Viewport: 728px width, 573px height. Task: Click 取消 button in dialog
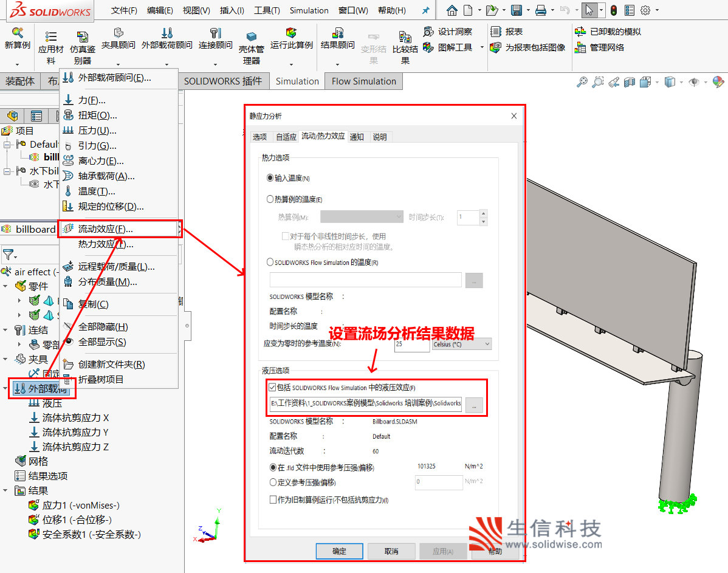tap(391, 551)
